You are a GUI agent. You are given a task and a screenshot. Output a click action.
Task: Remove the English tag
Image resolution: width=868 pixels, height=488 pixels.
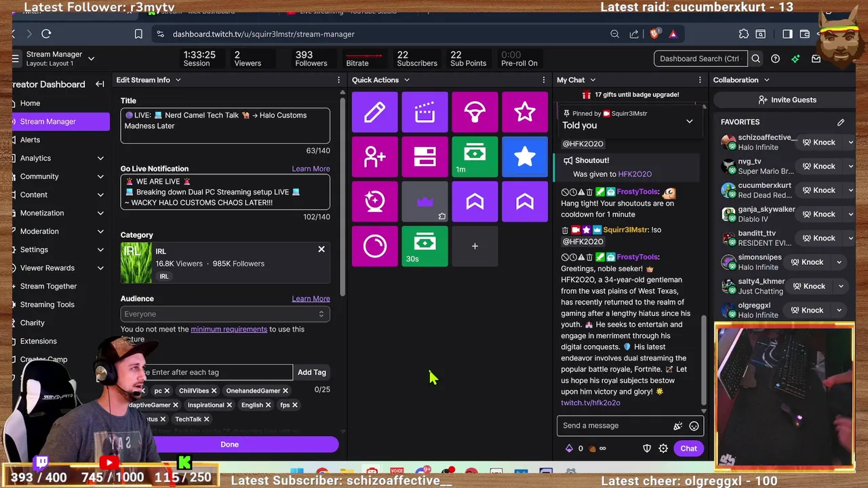click(x=268, y=405)
